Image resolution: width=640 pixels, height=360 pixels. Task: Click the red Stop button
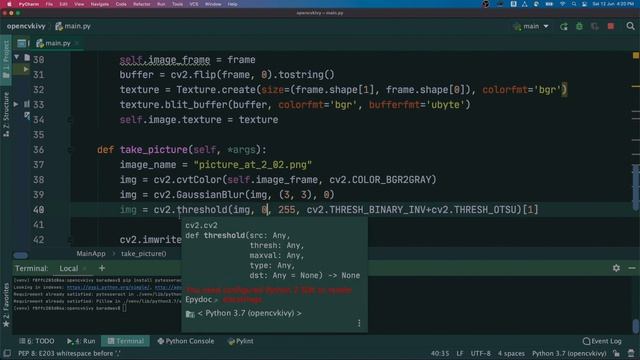click(x=611, y=27)
